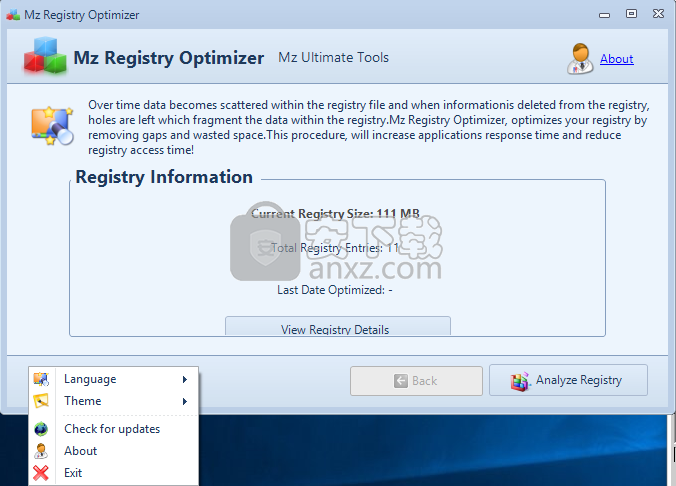Click the Back arrow icon
The width and height of the screenshot is (676, 486).
pyautogui.click(x=401, y=381)
